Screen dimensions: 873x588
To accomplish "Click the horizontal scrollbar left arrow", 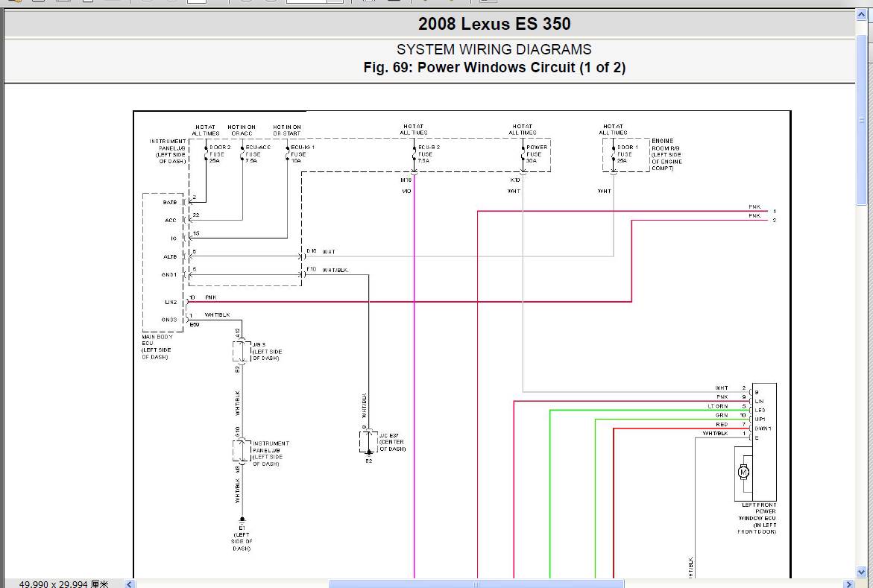I will (x=129, y=584).
